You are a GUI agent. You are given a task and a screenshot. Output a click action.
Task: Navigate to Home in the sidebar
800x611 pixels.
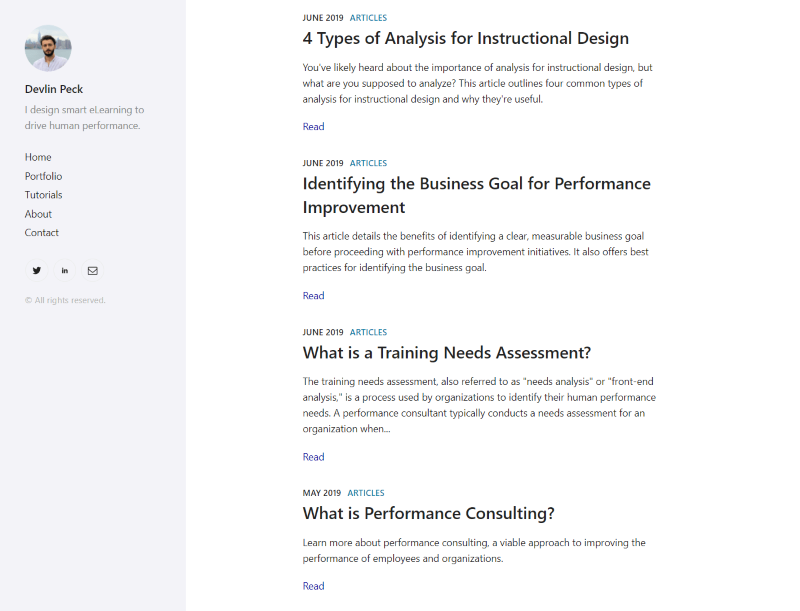(x=37, y=157)
